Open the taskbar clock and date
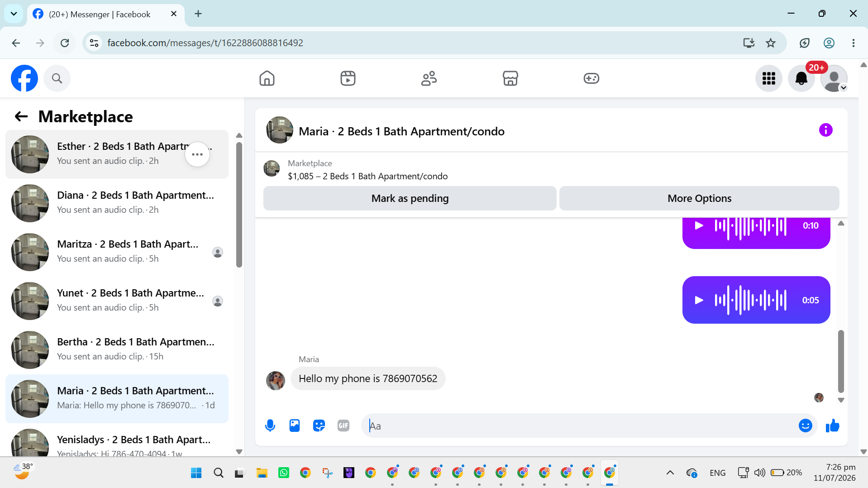The image size is (868, 488). 835,473
